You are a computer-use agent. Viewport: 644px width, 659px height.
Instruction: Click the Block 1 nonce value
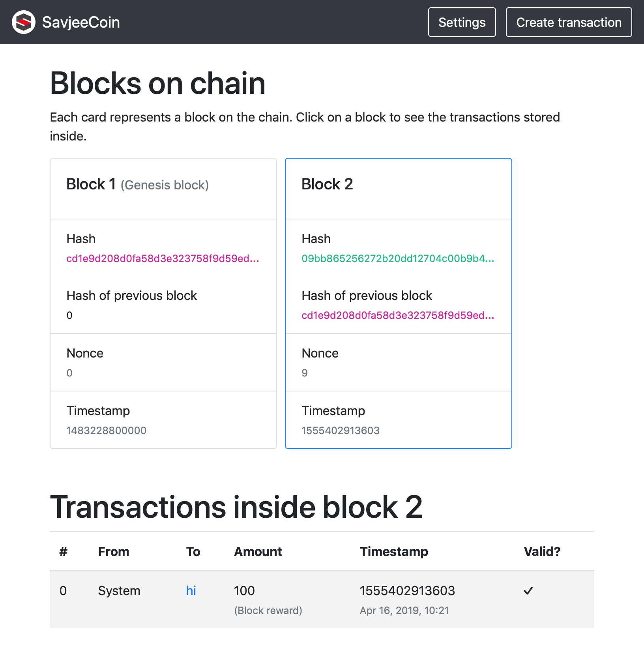point(69,373)
